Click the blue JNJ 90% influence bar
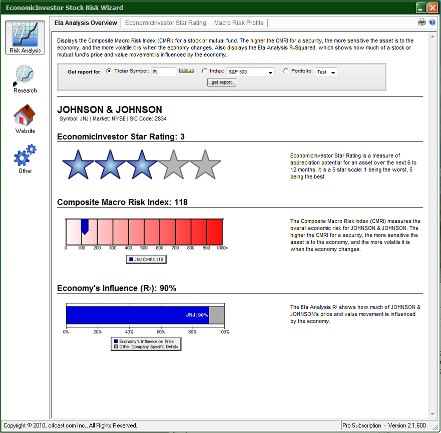The image size is (441, 433). click(x=137, y=315)
